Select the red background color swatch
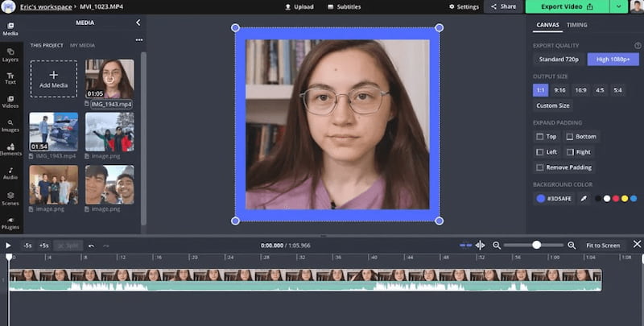The image size is (644, 326). tap(616, 199)
